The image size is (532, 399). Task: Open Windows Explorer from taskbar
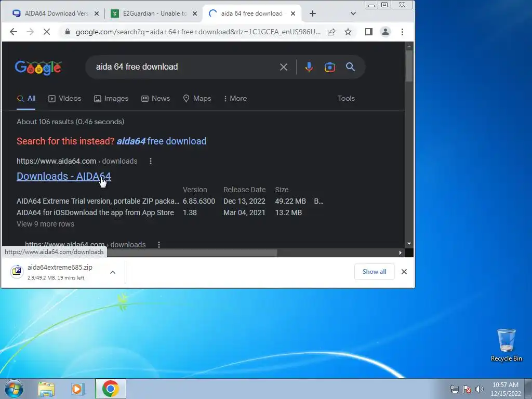click(x=46, y=389)
